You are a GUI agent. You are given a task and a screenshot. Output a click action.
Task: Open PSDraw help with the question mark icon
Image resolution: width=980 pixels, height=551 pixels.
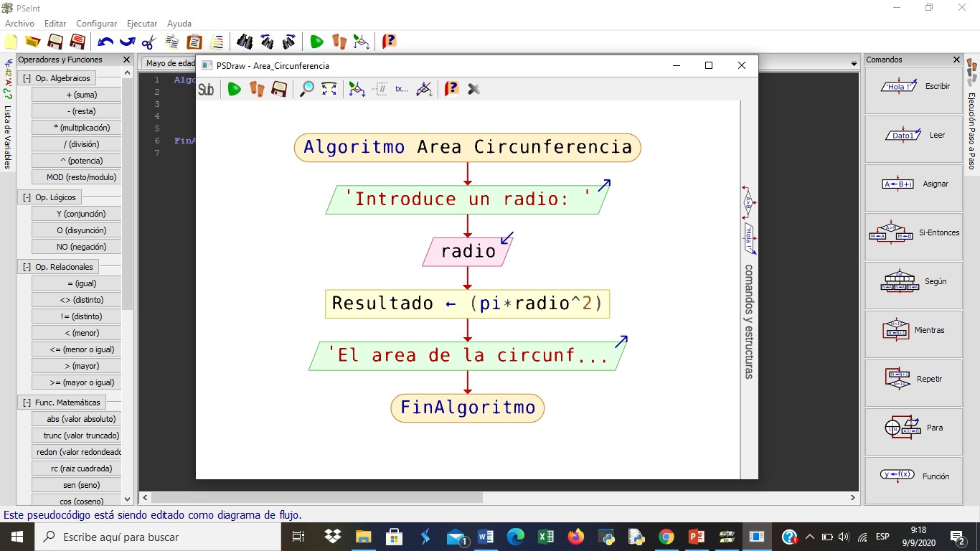(451, 89)
